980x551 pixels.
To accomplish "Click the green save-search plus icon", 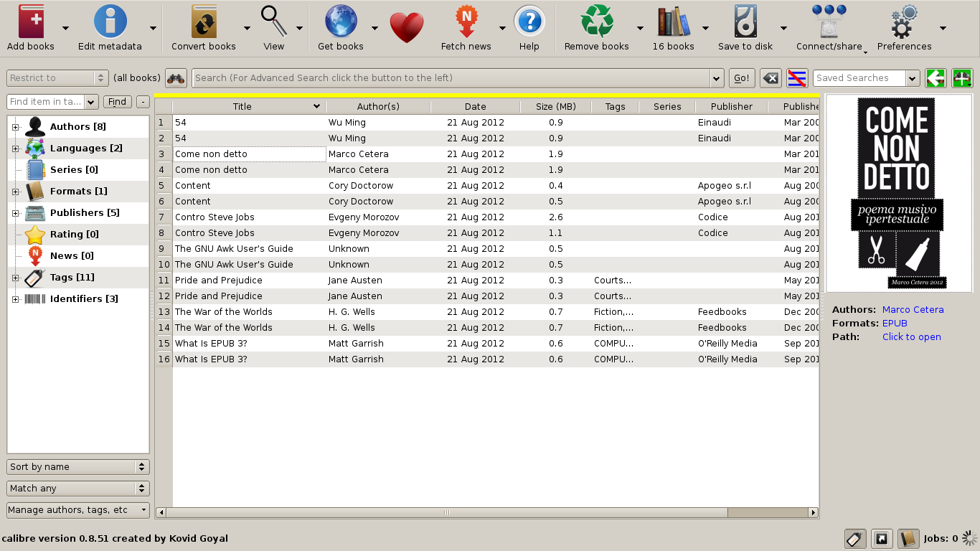I will [x=962, y=78].
